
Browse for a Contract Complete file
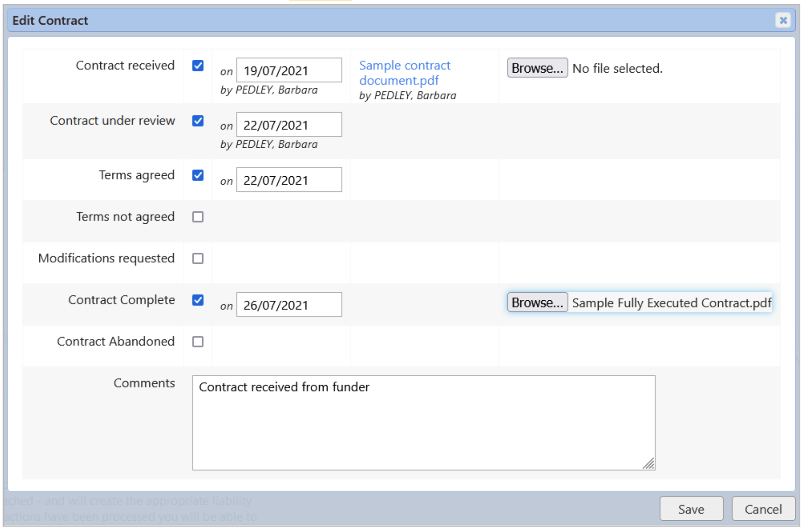[x=537, y=302]
